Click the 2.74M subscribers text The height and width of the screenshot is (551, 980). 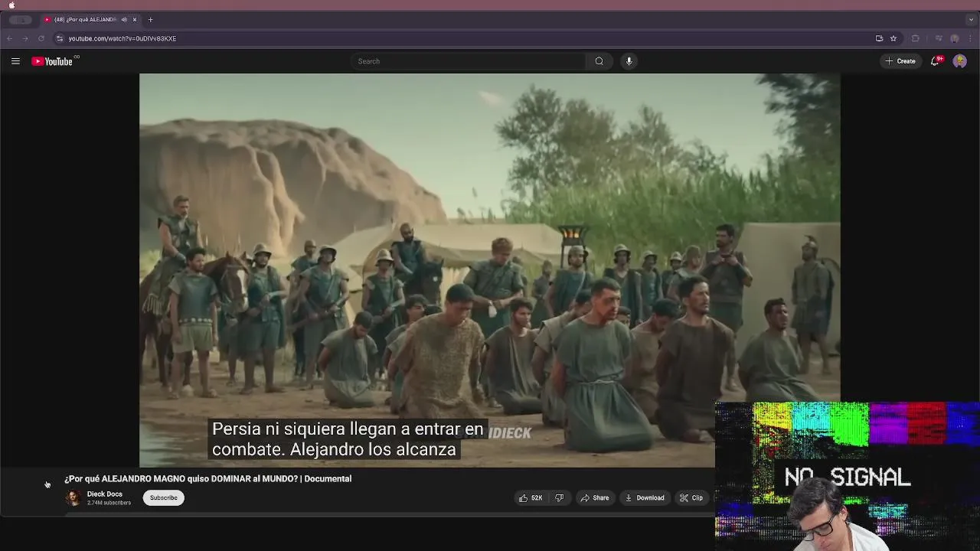109,503
